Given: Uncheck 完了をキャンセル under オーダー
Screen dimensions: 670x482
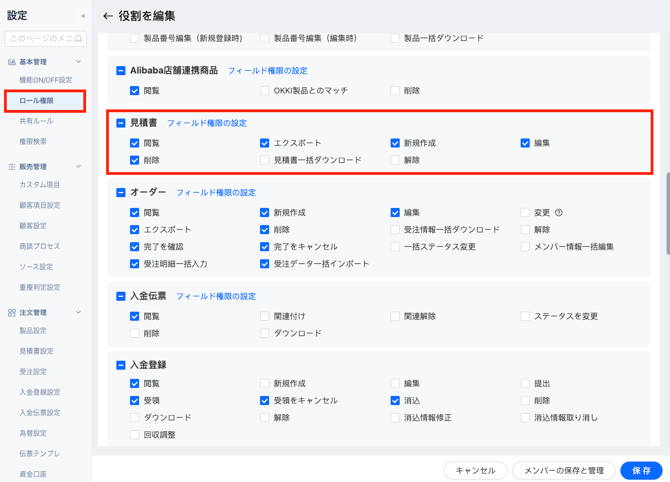Looking at the screenshot, I should click(264, 247).
